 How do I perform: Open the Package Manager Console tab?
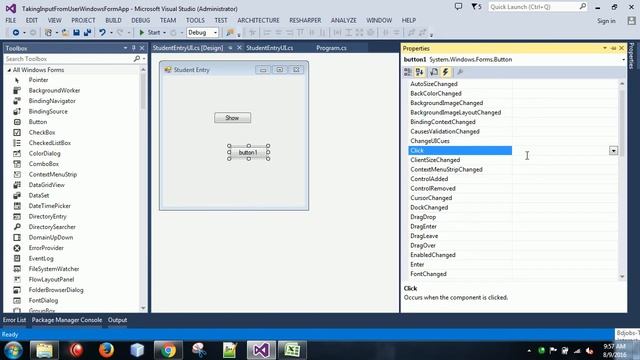point(67,320)
